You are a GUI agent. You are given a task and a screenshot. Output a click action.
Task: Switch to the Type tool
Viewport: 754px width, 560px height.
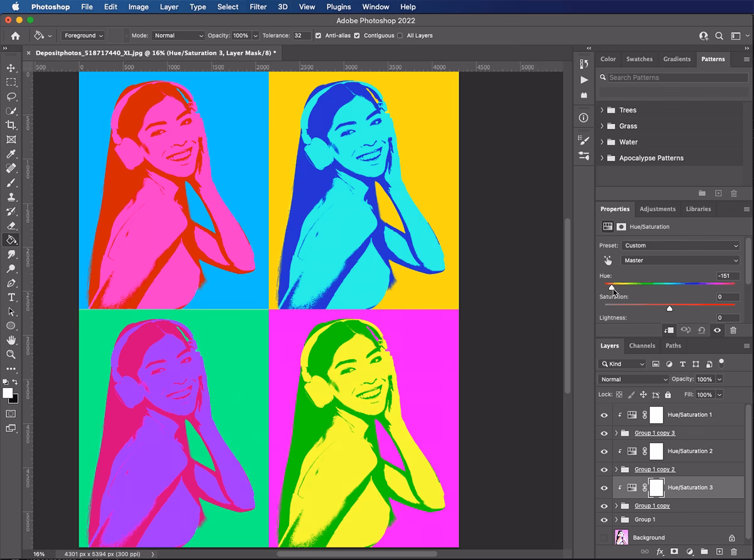(x=11, y=297)
